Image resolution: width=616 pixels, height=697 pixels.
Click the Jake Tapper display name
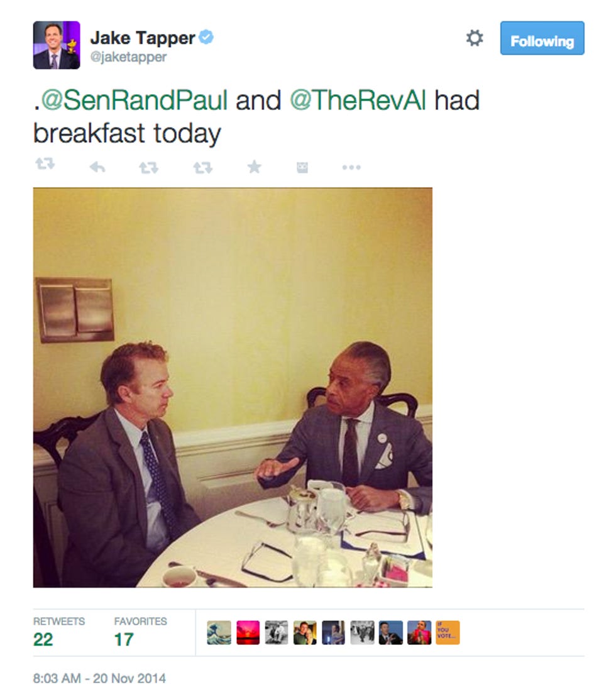point(143,38)
